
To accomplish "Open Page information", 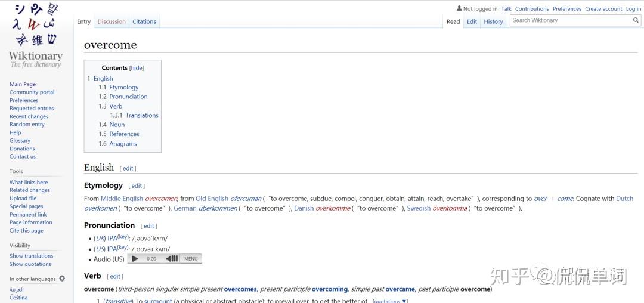I will pyautogui.click(x=31, y=222).
